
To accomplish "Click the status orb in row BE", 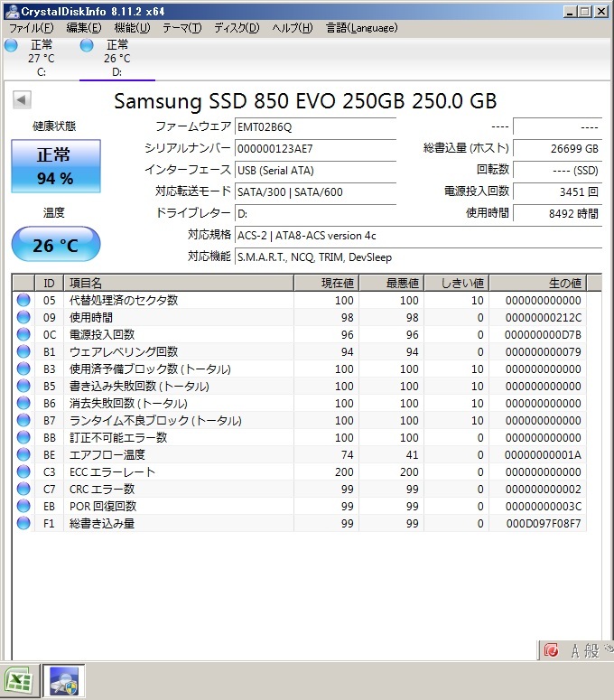I will point(23,455).
